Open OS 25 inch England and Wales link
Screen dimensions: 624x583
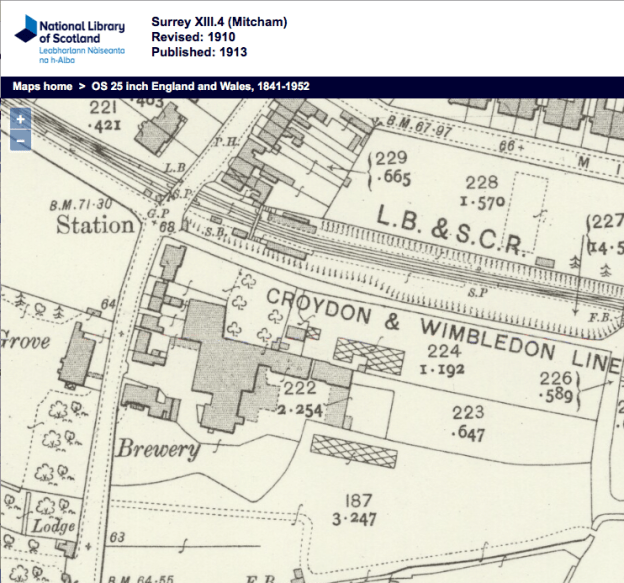[x=200, y=87]
